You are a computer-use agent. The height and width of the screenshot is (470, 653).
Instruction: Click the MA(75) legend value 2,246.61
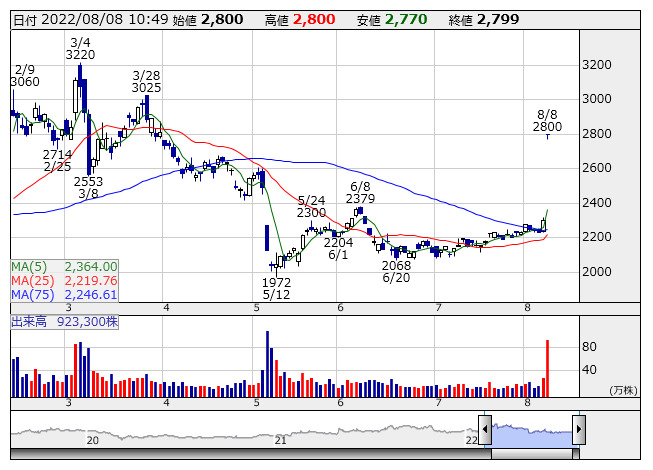pos(91,295)
